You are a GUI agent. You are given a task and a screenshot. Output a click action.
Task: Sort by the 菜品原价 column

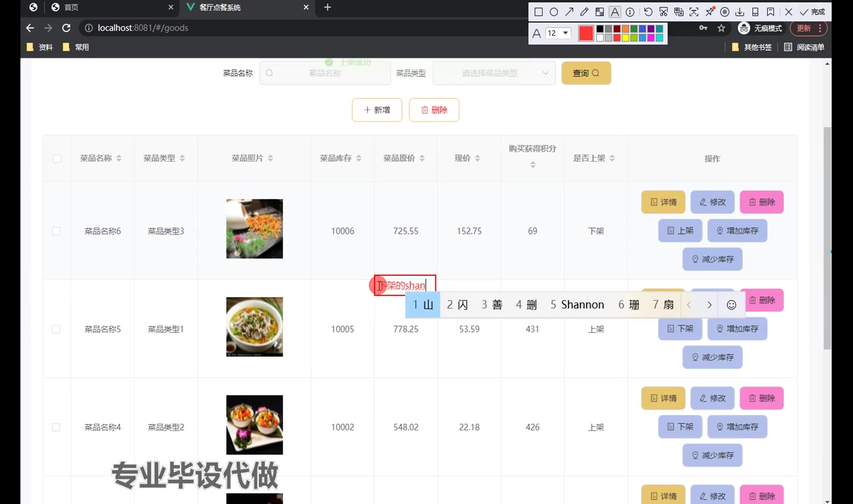click(x=422, y=158)
